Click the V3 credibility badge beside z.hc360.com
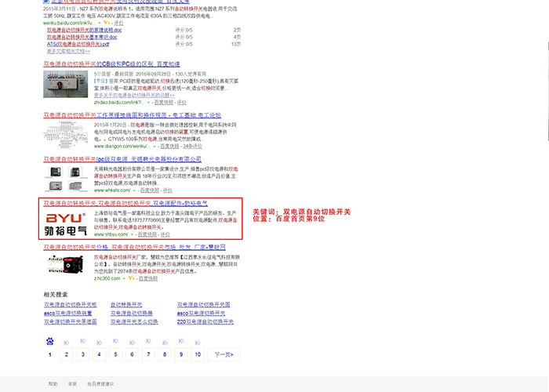 click(131, 278)
